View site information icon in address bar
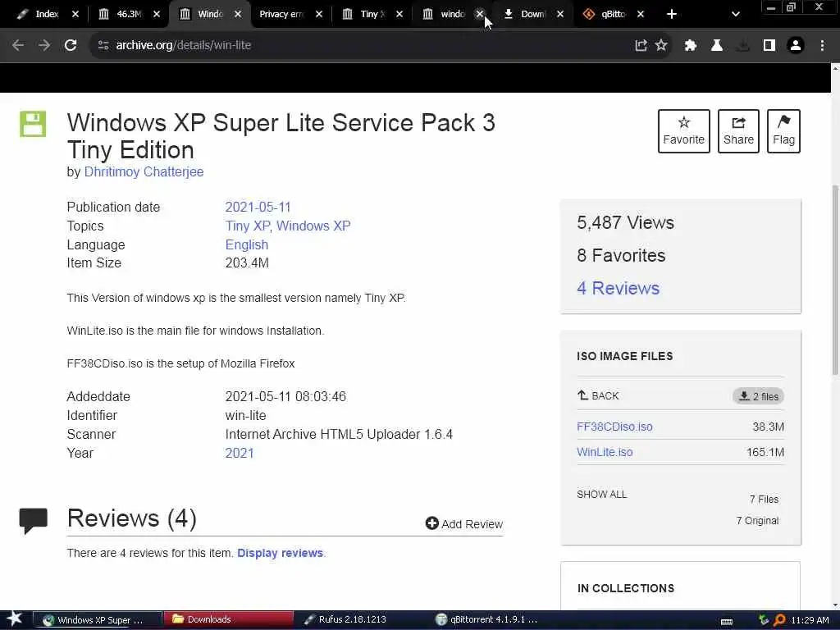Viewport: 840px width, 630px height. (x=103, y=46)
